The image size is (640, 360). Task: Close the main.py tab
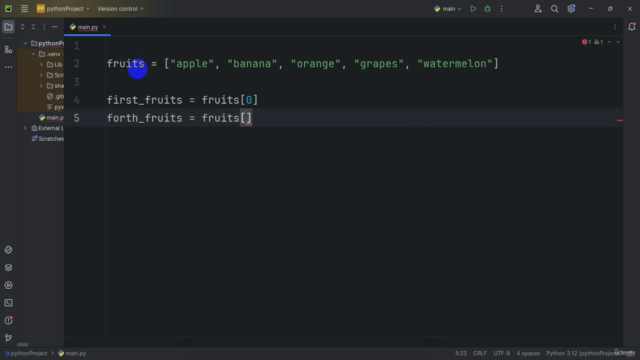(104, 27)
